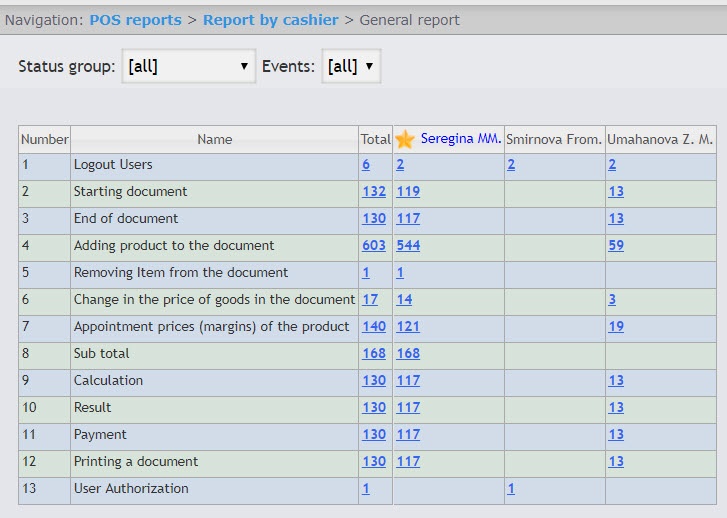Click the Number column header
This screenshot has width=727, height=518.
coord(44,139)
